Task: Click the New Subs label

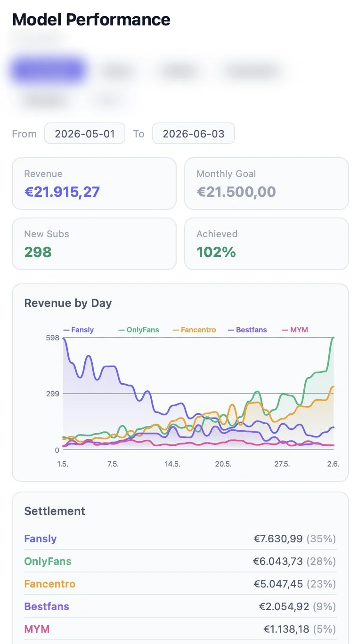Action: pos(47,234)
